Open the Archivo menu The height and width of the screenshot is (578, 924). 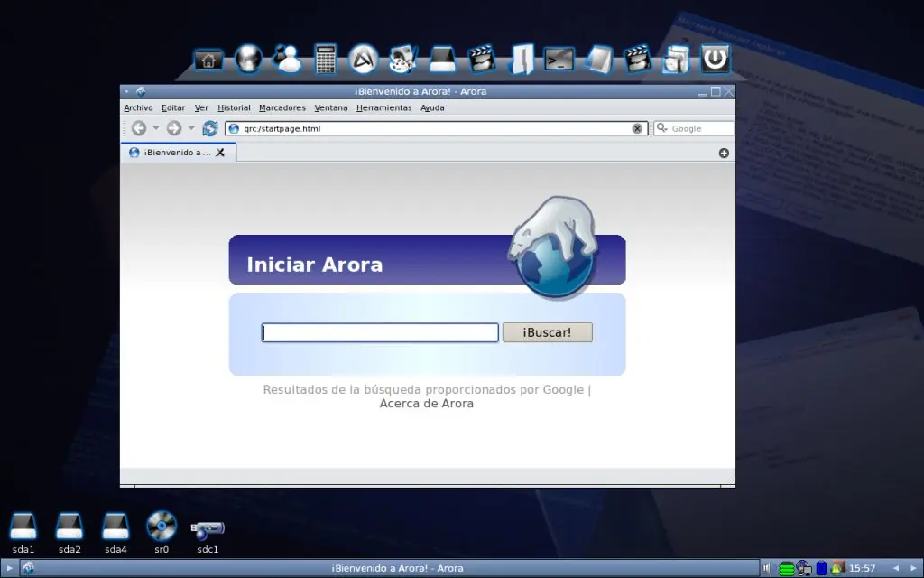tap(138, 108)
